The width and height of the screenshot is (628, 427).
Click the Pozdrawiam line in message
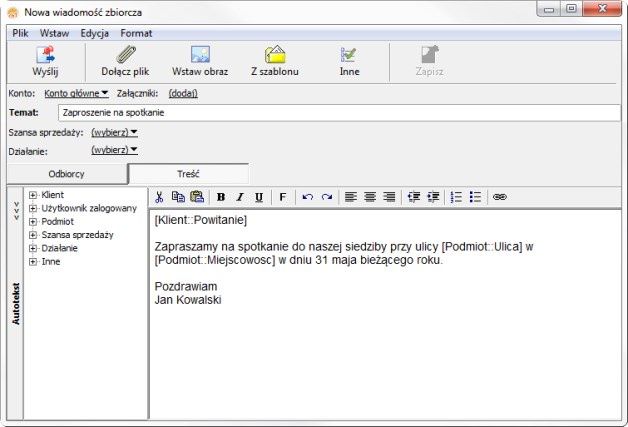186,287
